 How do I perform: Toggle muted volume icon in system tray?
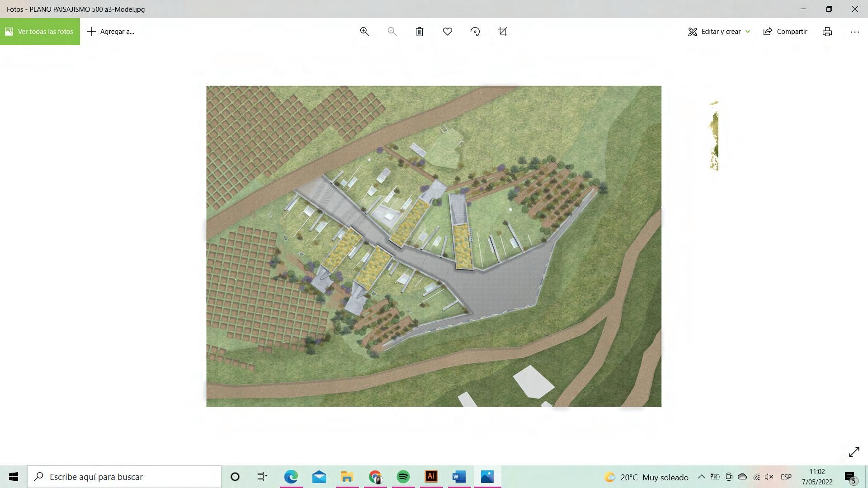[769, 477]
